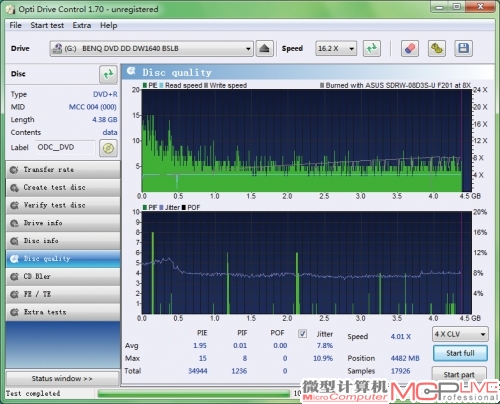Image resolution: width=500 pixels, height=404 pixels.
Task: Click the save floppy disk icon
Action: [x=464, y=49]
